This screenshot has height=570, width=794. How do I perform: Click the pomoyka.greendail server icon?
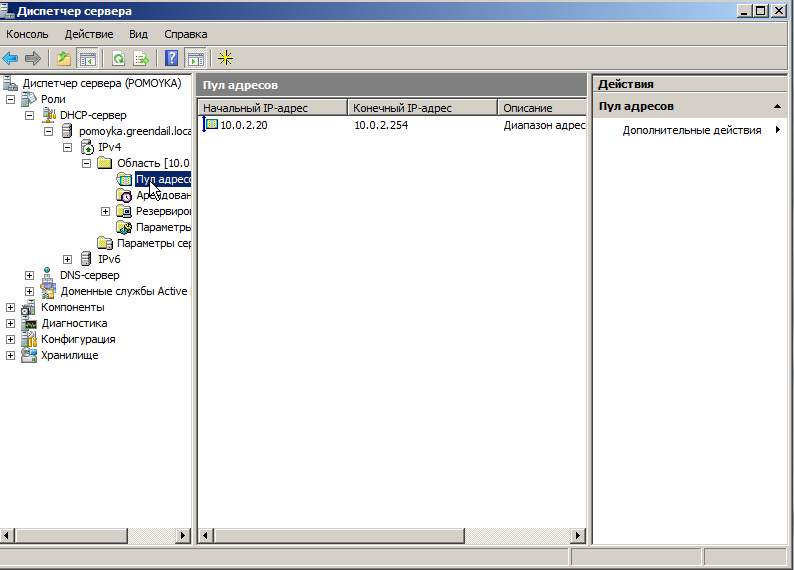click(x=66, y=131)
